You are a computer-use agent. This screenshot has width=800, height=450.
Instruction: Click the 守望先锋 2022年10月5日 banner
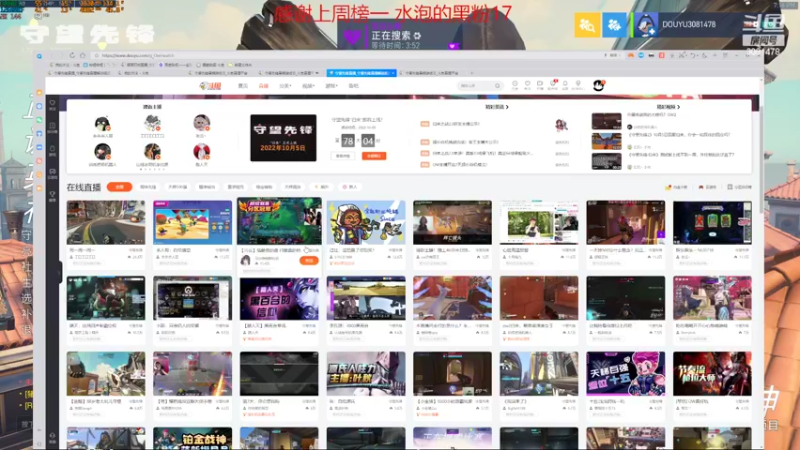coord(283,138)
